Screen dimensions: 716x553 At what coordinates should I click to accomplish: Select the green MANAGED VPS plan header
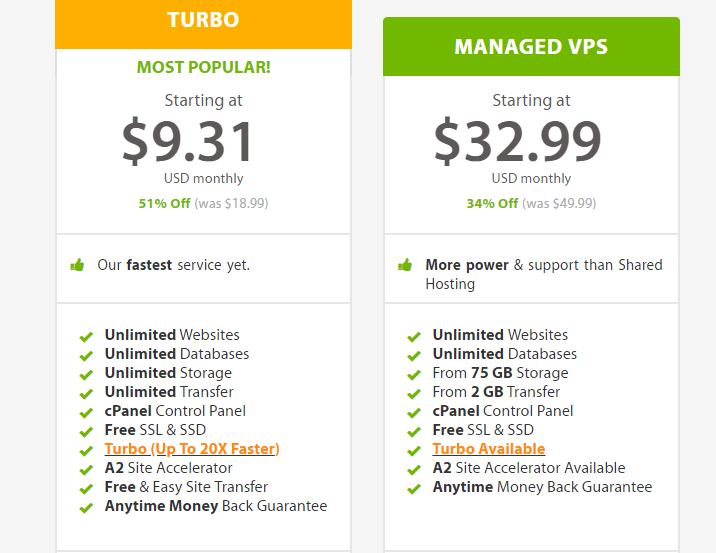(531, 47)
